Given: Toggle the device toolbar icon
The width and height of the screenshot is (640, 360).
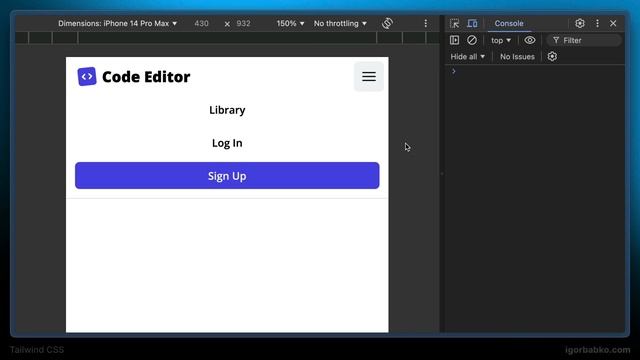Looking at the screenshot, I should [x=472, y=23].
